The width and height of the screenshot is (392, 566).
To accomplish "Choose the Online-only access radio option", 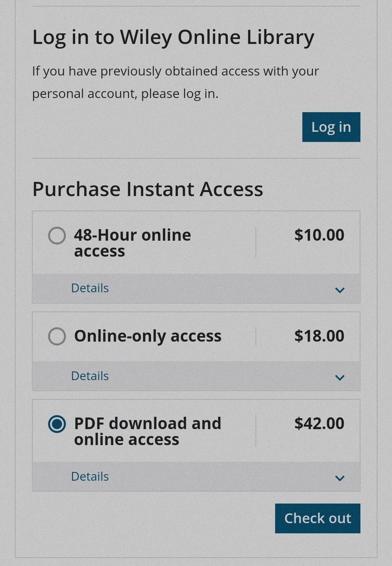I will coord(57,336).
